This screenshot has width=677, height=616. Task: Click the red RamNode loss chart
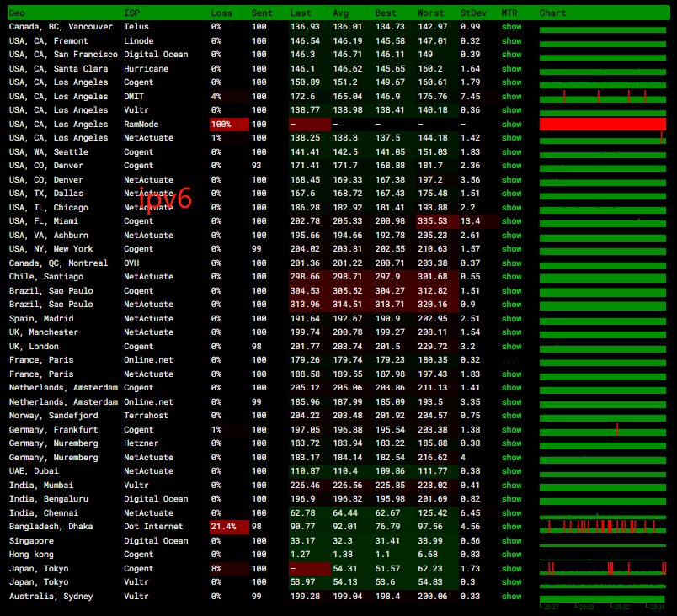coord(603,125)
